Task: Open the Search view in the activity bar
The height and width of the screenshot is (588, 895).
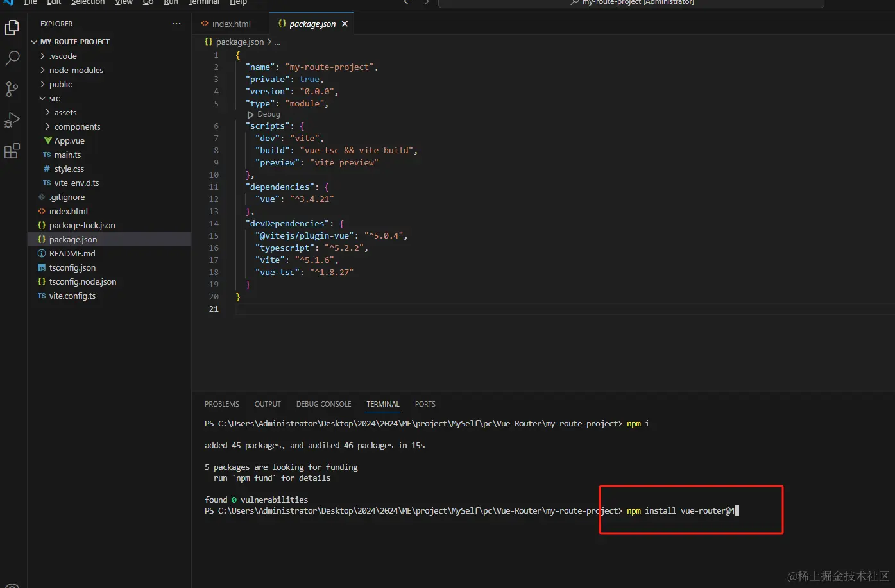Action: (x=12, y=58)
